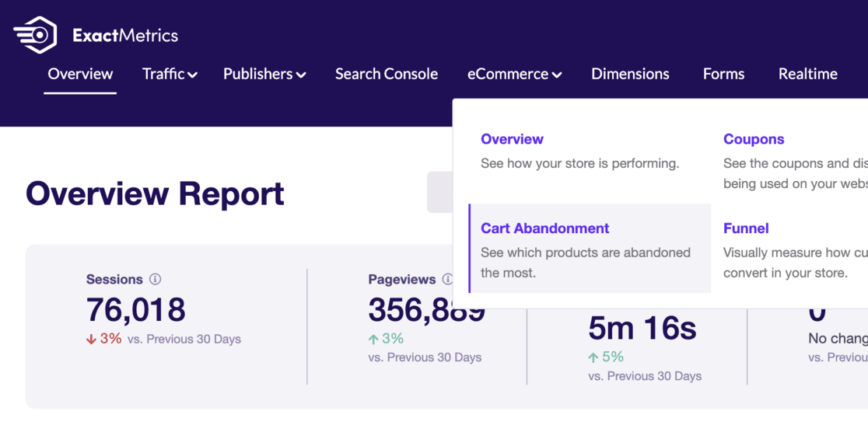Click the Pageviews value 356,889
This screenshot has height=439, width=868.
[426, 309]
